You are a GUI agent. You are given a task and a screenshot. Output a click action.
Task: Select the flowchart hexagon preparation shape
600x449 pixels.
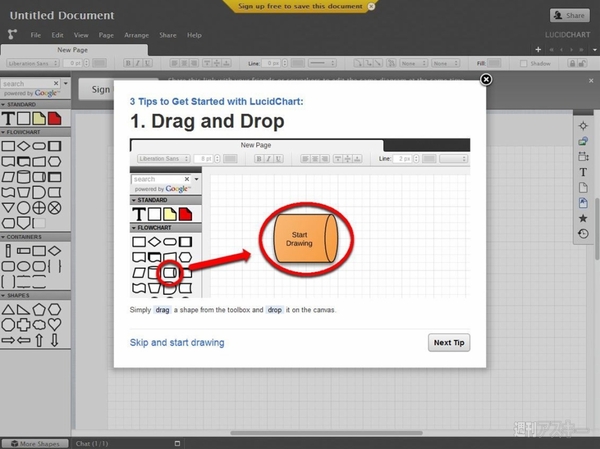(x=54, y=162)
